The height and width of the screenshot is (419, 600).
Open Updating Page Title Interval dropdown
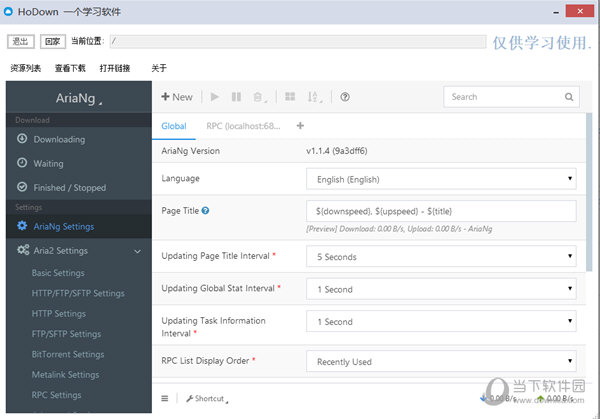coord(441,256)
